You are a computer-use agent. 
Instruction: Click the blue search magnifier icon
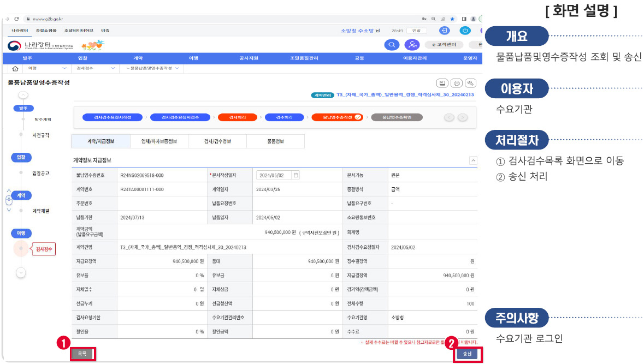[392, 45]
